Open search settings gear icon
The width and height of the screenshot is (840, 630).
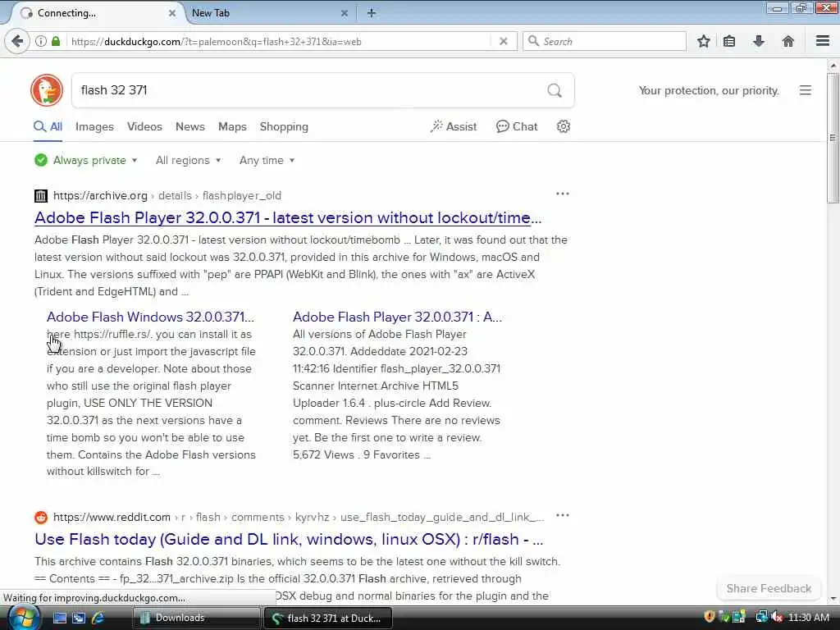click(563, 126)
